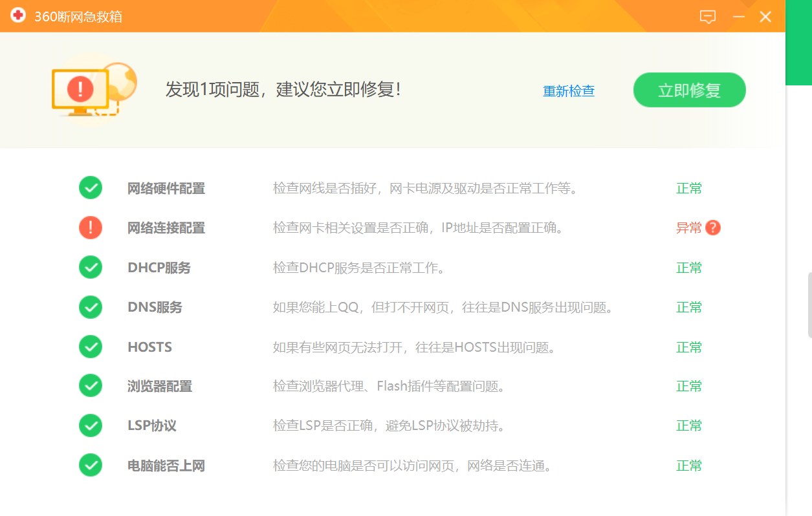Click the 正常 status for 电脑能否上网

689,466
